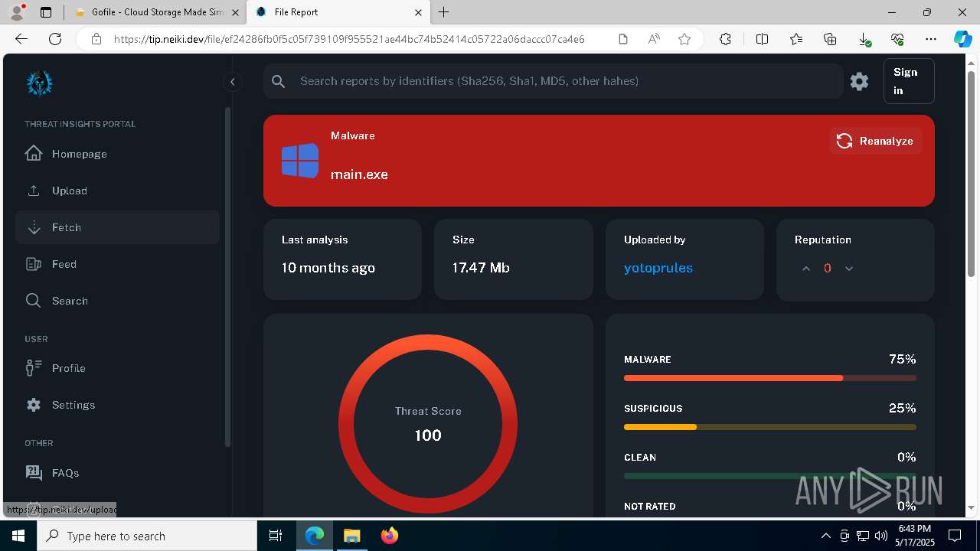Select the File Report tab

coord(338,12)
